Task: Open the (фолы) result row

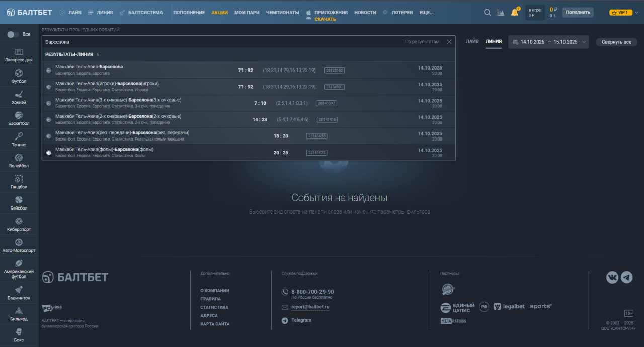Action: pos(249,153)
